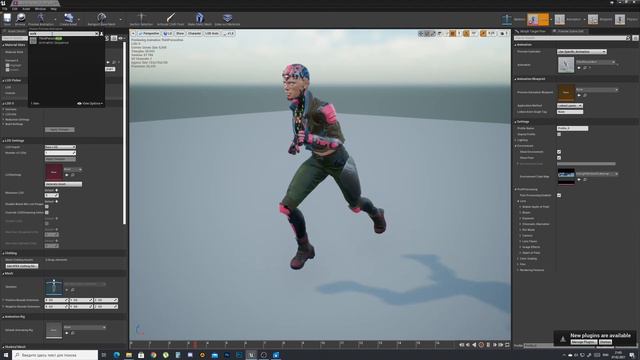Image resolution: width=640 pixels, height=360 pixels.
Task: Switch to Skeleton editor mode icon
Action: click(507, 19)
